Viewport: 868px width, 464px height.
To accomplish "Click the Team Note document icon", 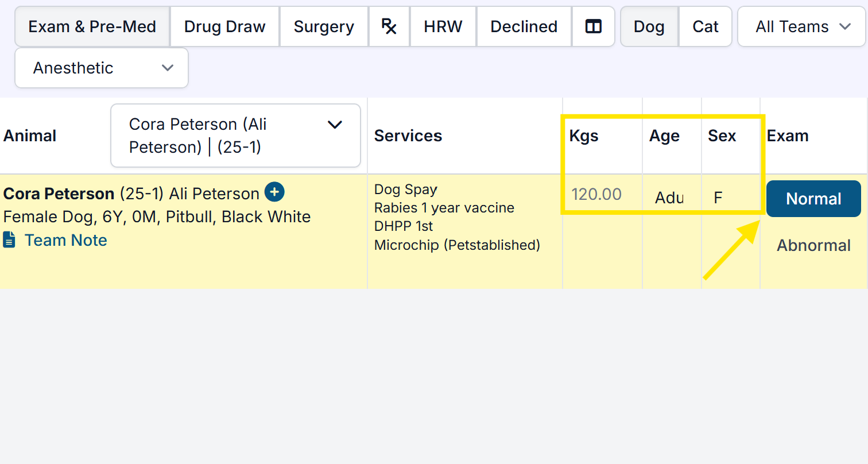I will 9,239.
